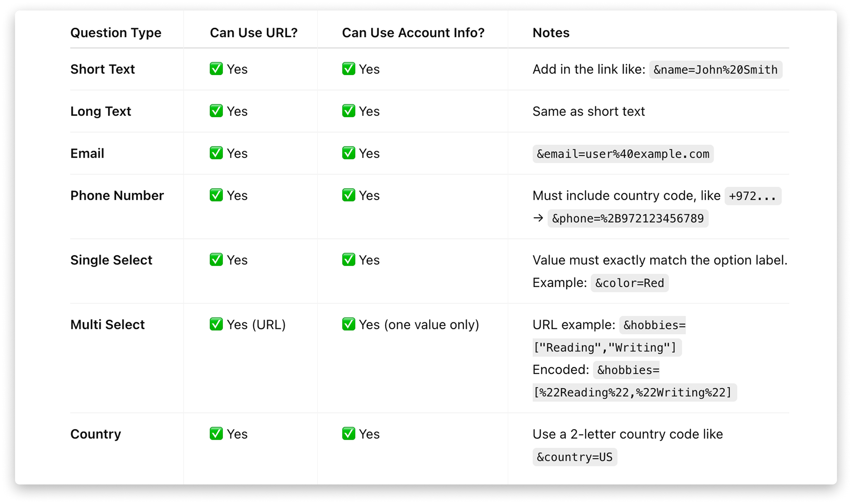Click the &color=Red code snippet
Viewport: 852px width, 504px height.
(x=629, y=283)
